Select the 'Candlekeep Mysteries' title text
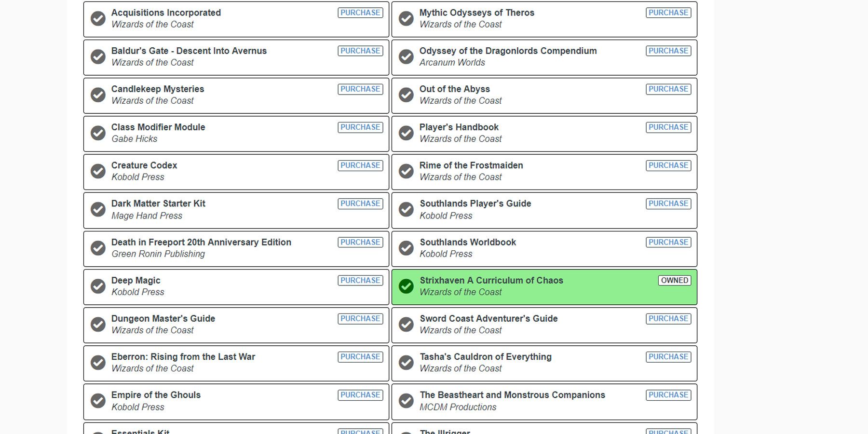 point(158,89)
